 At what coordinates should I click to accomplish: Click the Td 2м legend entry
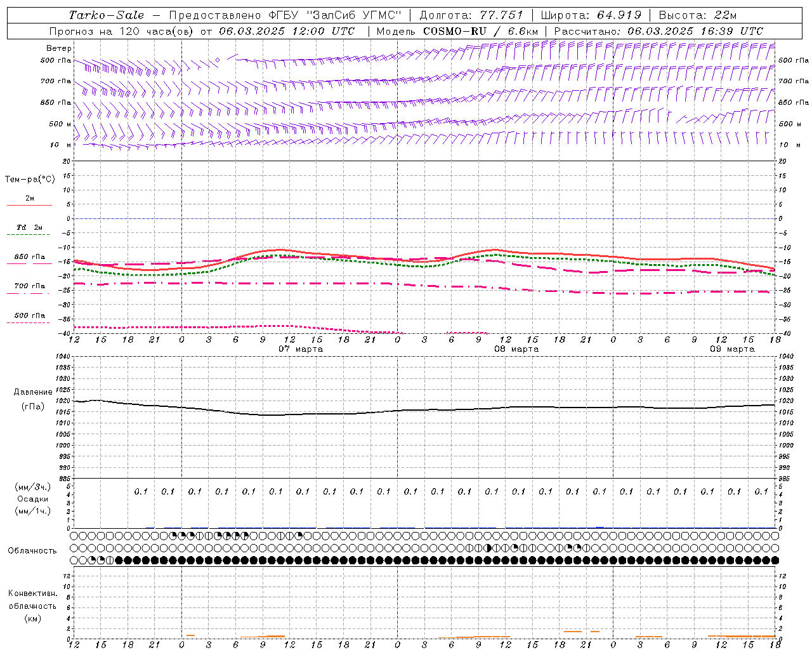tap(29, 227)
